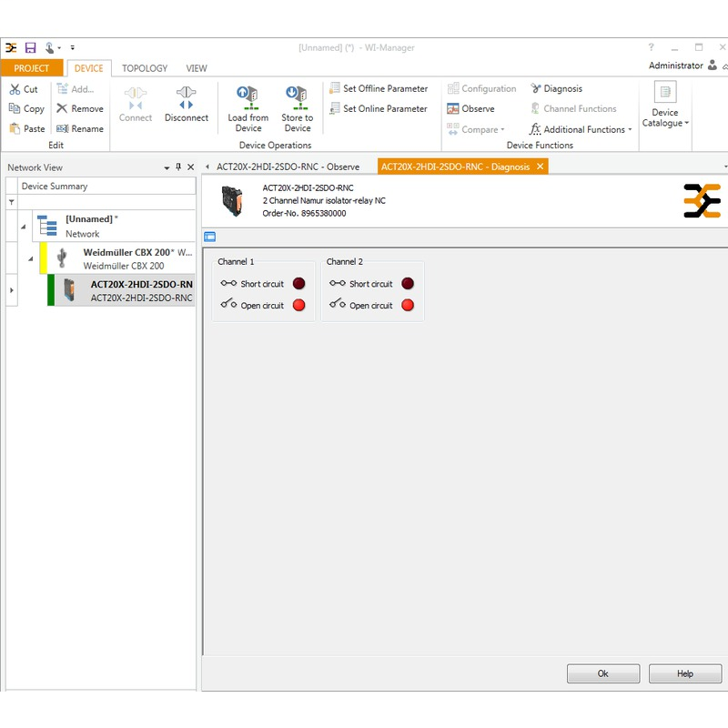Open the Compare dropdown
The image size is (728, 728).
tap(476, 129)
